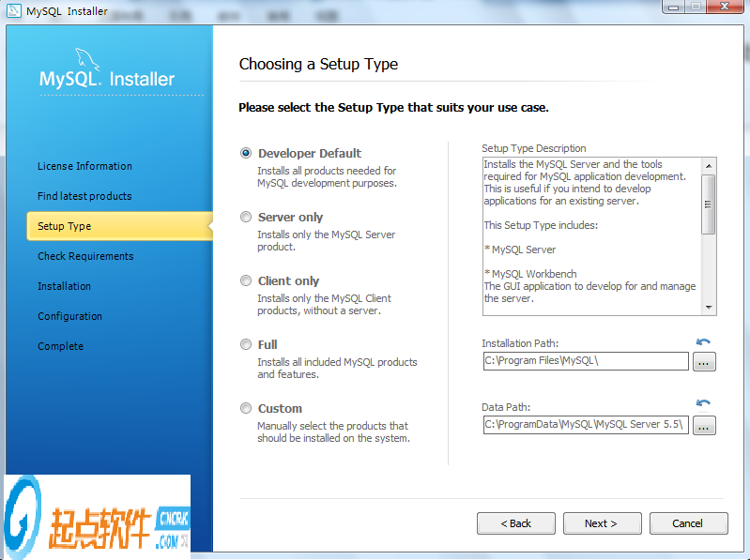The image size is (750, 560).
Task: Close the MySQL Installer window
Action: (x=726, y=7)
